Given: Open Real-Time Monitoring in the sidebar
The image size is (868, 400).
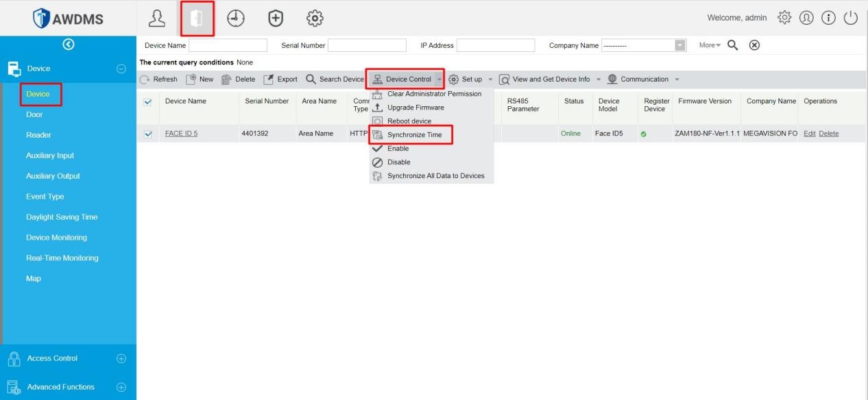Looking at the screenshot, I should (x=62, y=258).
